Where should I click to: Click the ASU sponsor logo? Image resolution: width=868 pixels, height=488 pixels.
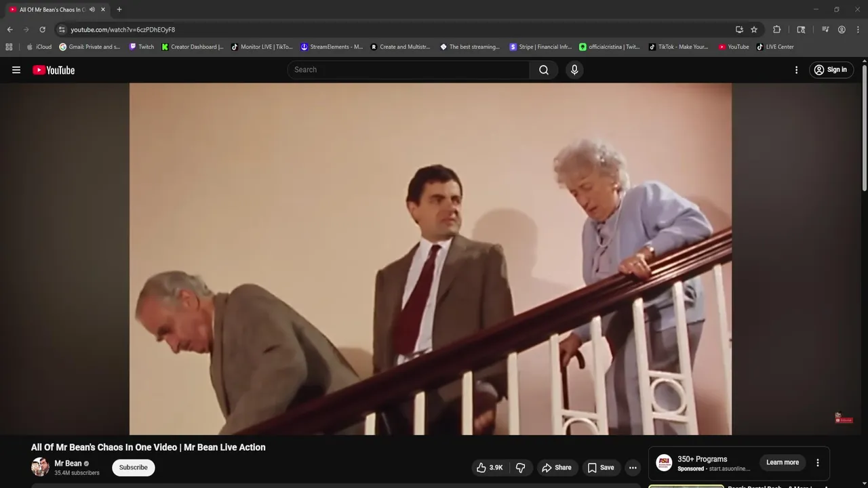(664, 463)
